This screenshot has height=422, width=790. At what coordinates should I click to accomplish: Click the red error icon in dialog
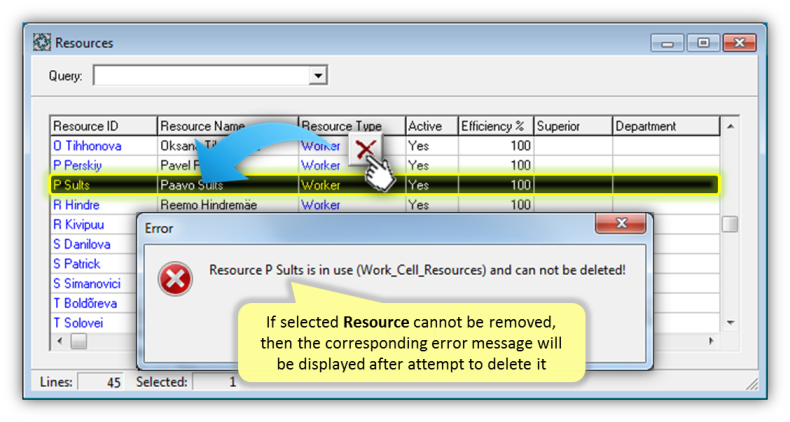pyautogui.click(x=175, y=278)
